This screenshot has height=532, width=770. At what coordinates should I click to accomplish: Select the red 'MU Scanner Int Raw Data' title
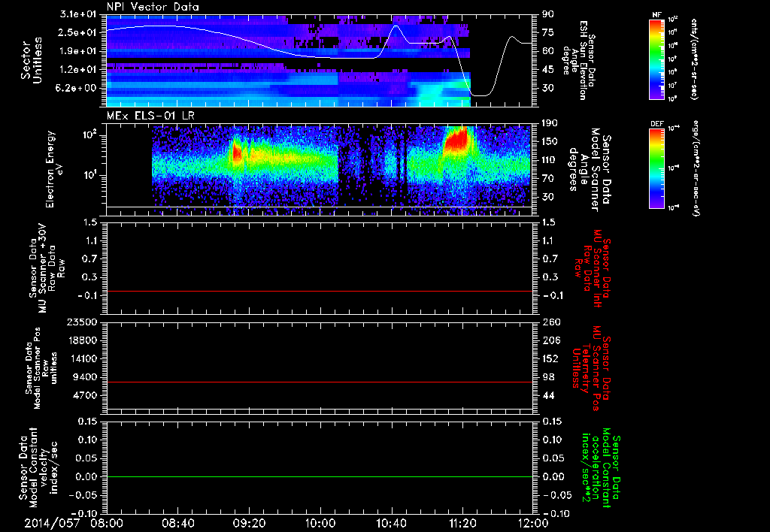point(592,268)
